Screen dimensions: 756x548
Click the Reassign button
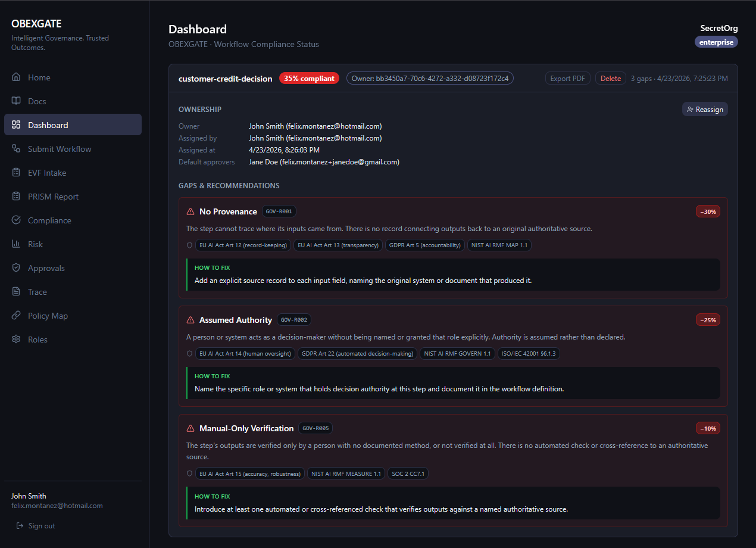pyautogui.click(x=705, y=110)
